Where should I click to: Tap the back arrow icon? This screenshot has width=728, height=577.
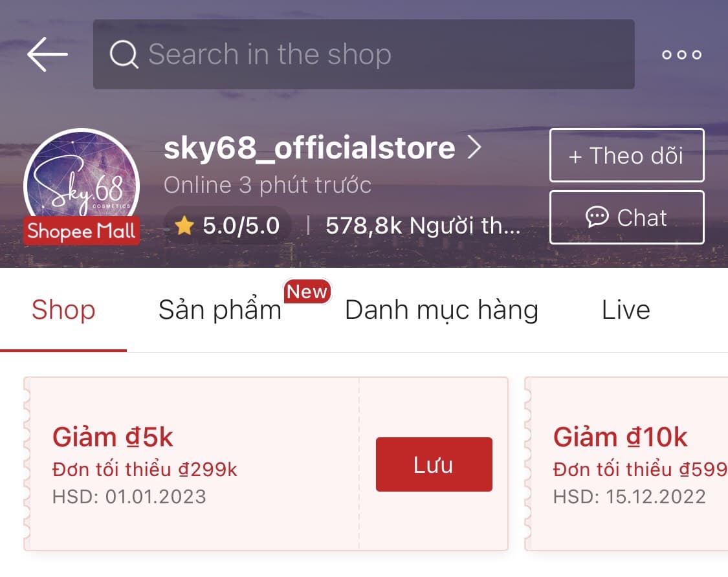(x=47, y=54)
